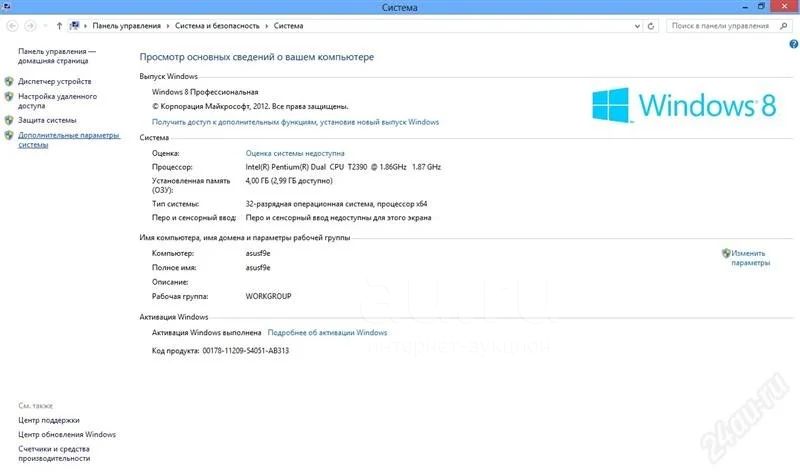Click the Windows 8 logo
The image size is (800, 475).
click(684, 105)
